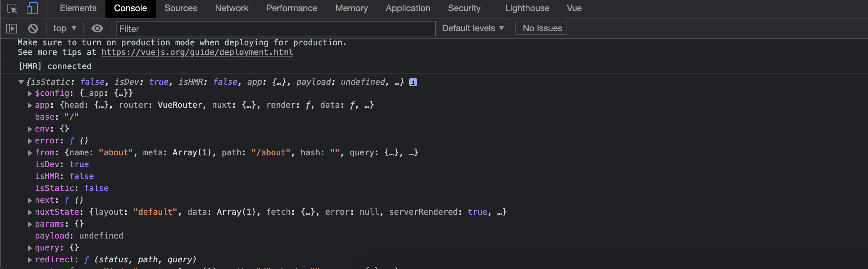
Task: Switch to the Elements tab
Action: coord(78,8)
